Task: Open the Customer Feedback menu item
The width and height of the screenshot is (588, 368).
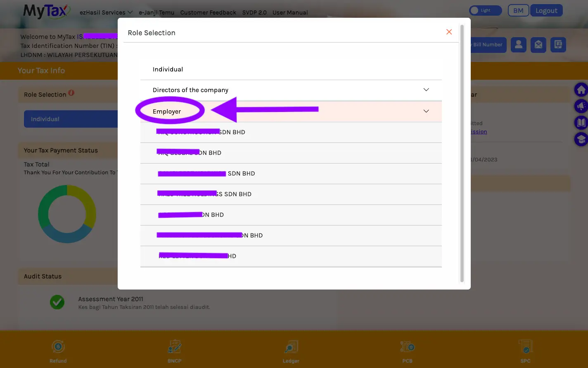Action: click(208, 12)
